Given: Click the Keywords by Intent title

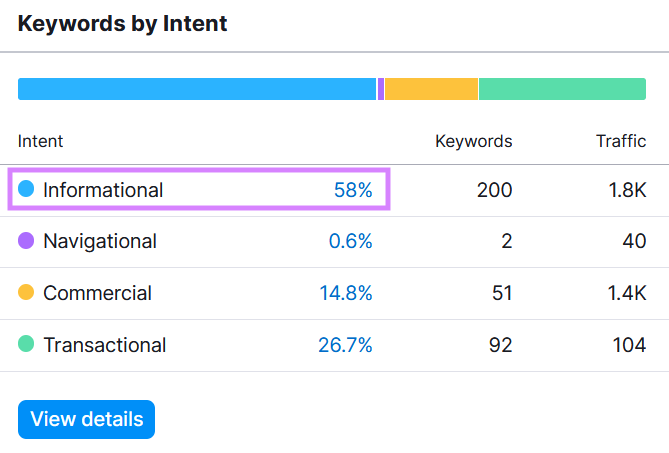Looking at the screenshot, I should tap(123, 23).
